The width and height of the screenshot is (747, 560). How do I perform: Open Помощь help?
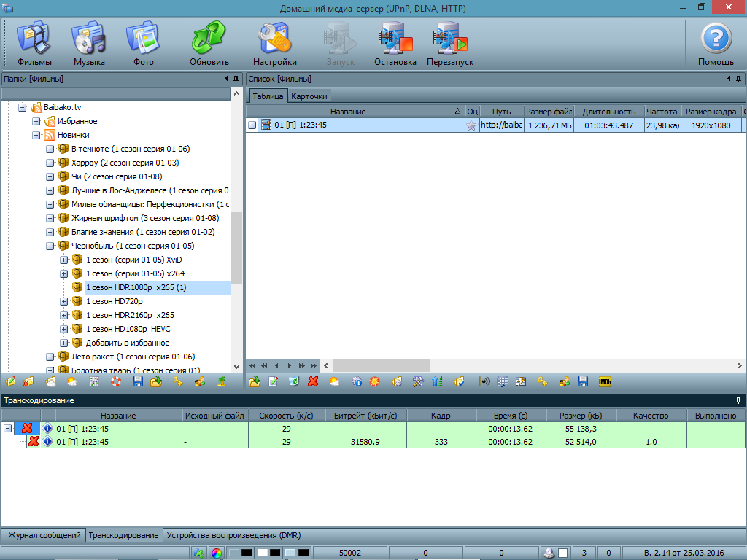(716, 44)
